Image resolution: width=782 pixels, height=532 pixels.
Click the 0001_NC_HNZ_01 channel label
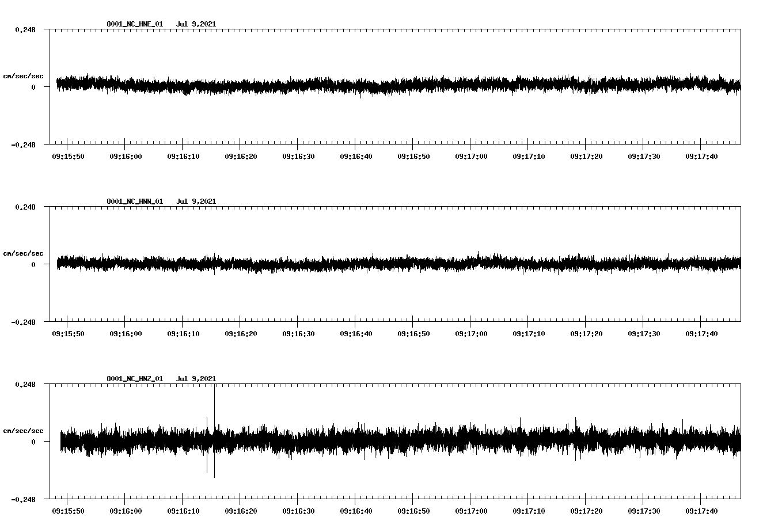[134, 378]
